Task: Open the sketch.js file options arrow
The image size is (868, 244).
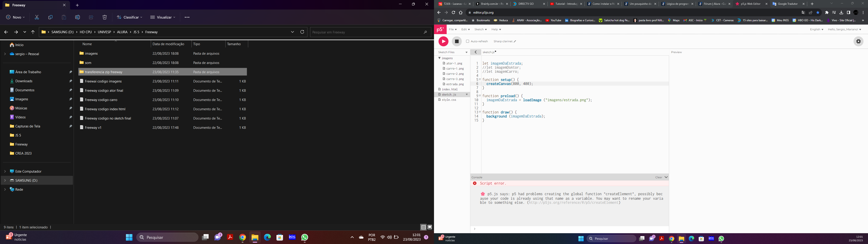Action: 467,95
